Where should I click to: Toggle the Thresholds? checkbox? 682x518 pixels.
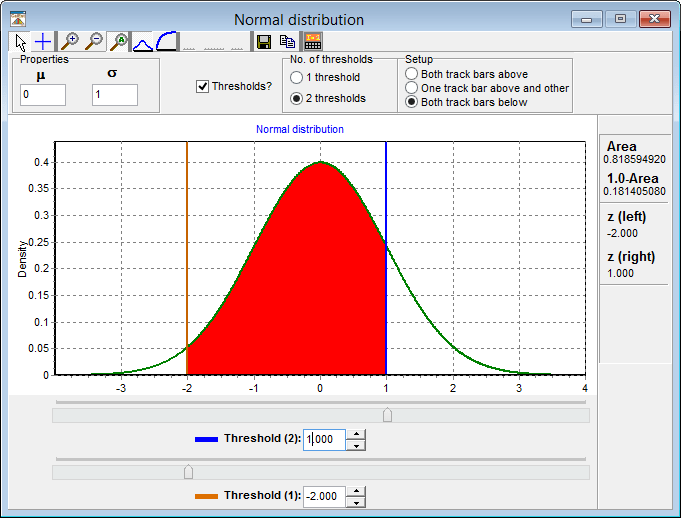[x=203, y=87]
